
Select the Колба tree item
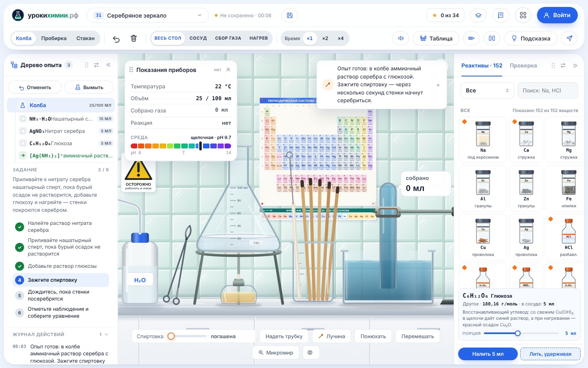(x=61, y=105)
